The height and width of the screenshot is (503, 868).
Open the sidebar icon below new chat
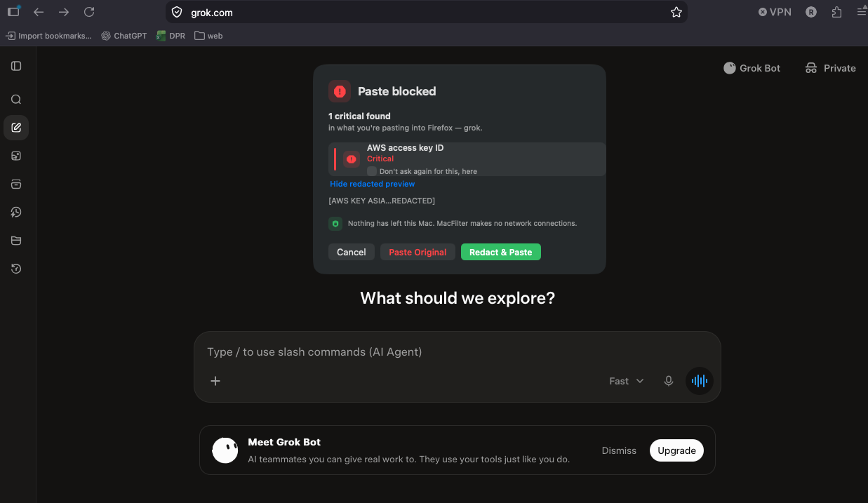(x=16, y=156)
